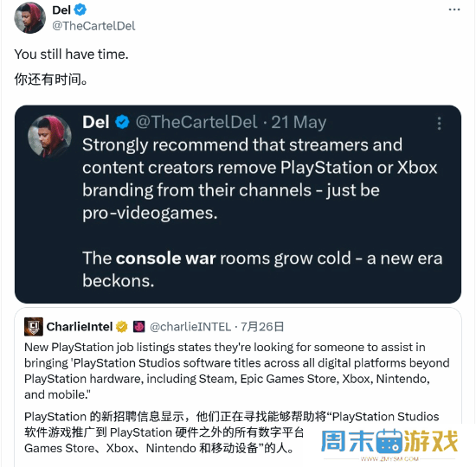The image size is (476, 467).
Task: Click @TheCartelDel handle inside quoted tweet
Action: point(196,122)
